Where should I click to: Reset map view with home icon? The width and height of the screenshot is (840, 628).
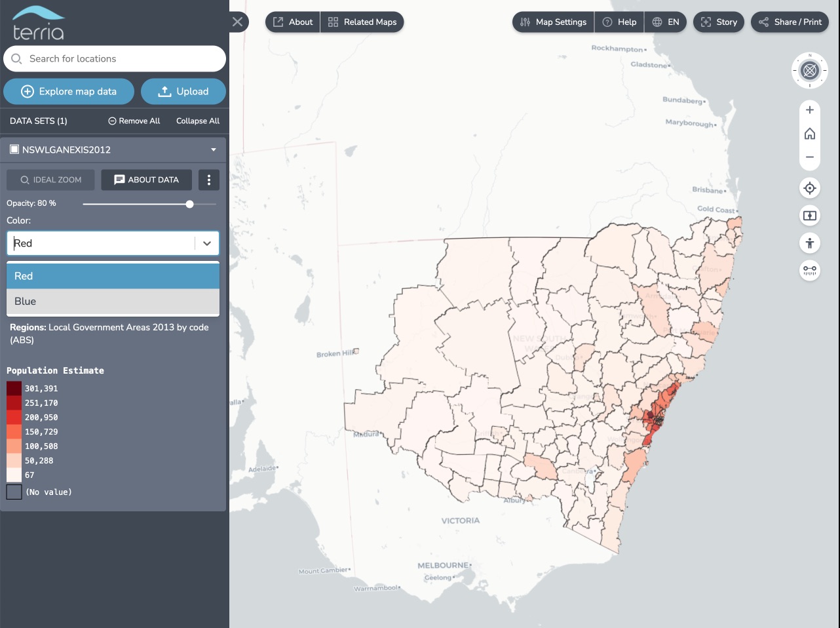(810, 134)
